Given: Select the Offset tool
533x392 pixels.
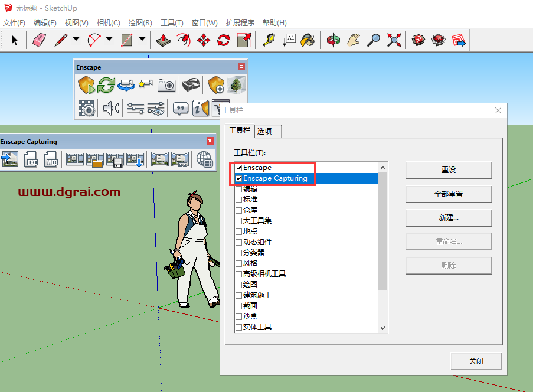Looking at the screenshot, I should pyautogui.click(x=184, y=40).
